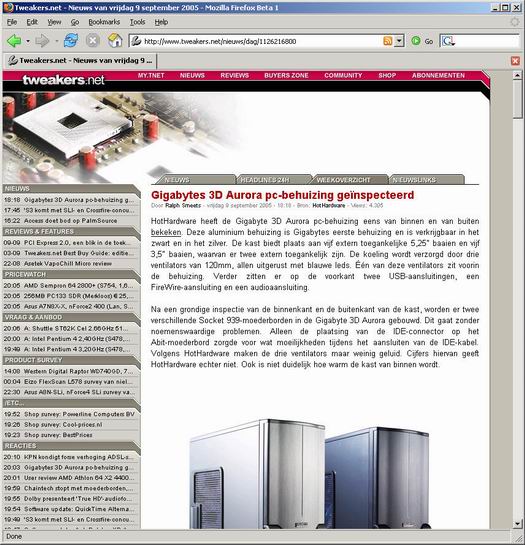Click the grey Forward arrow button

coord(42,41)
